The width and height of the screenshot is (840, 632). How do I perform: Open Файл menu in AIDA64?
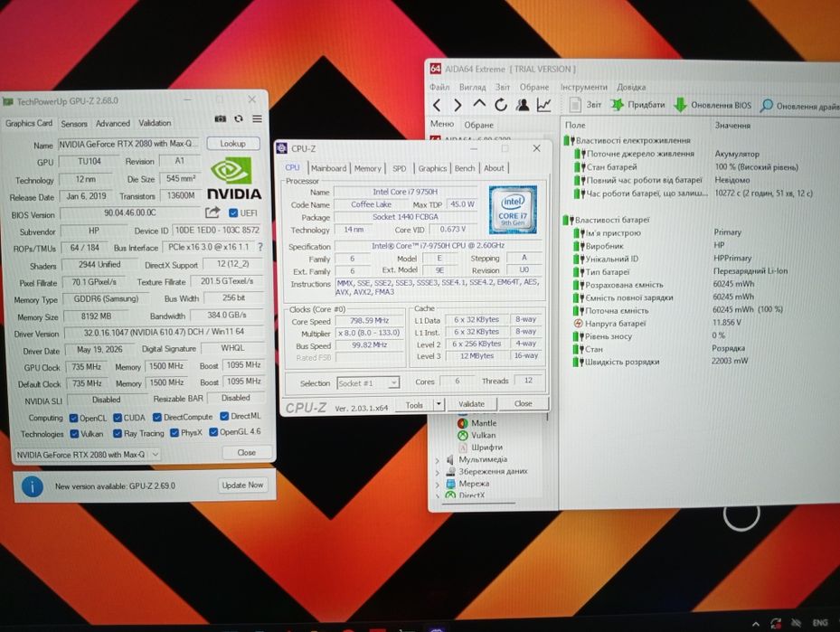(439, 87)
